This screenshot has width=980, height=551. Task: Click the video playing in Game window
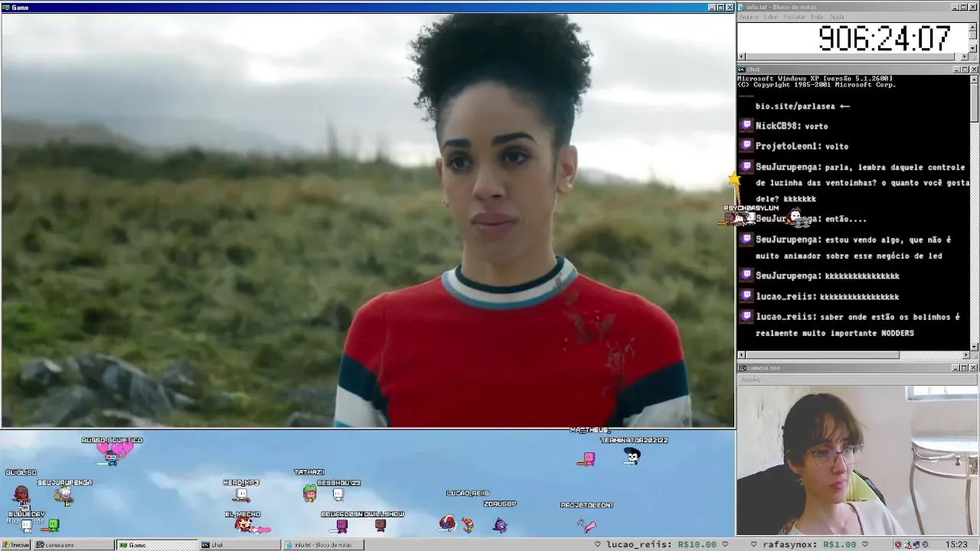point(367,220)
